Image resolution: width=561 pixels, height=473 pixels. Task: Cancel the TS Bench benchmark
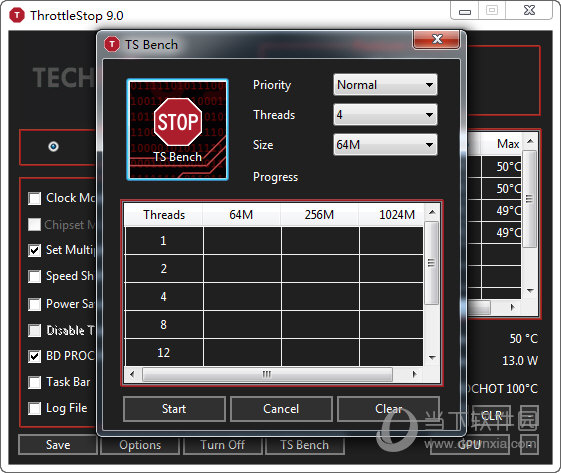point(281,409)
